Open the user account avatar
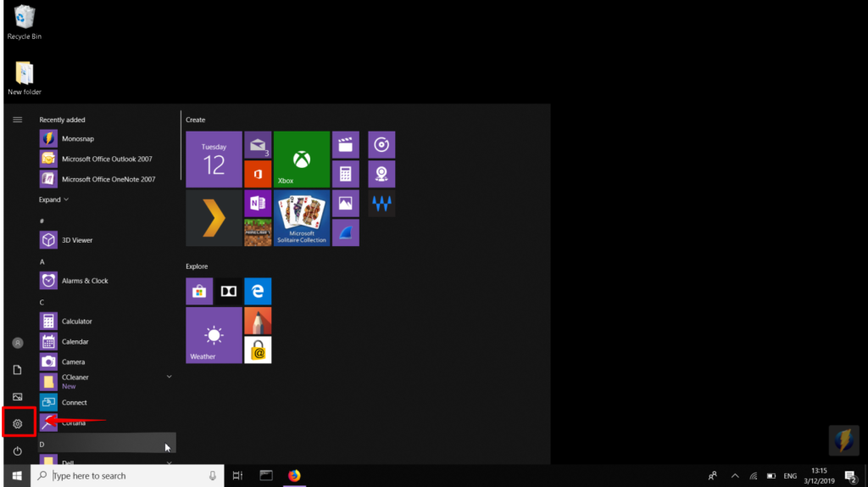Screen dimensions: 868x487 pos(18,343)
